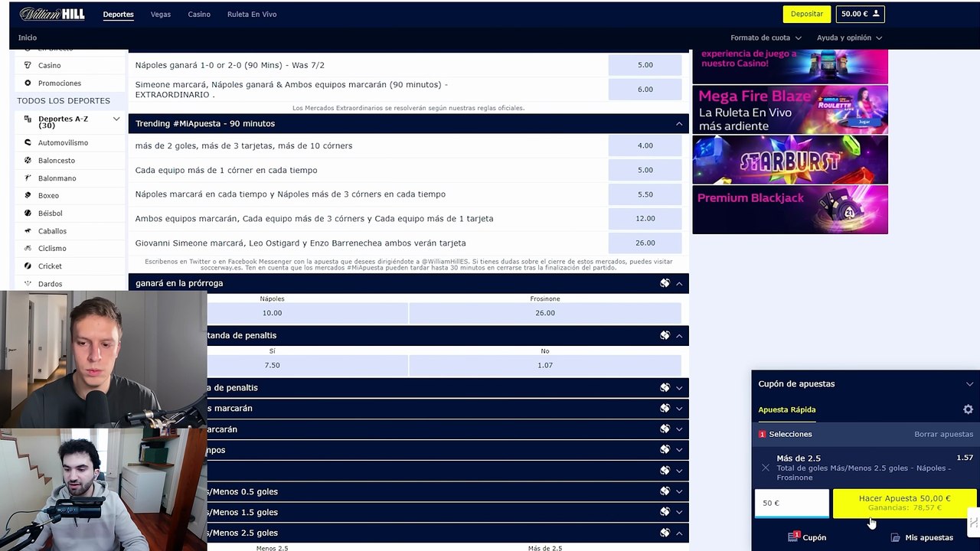Click the William Hill logo
The width and height of the screenshot is (980, 551).
(52, 14)
